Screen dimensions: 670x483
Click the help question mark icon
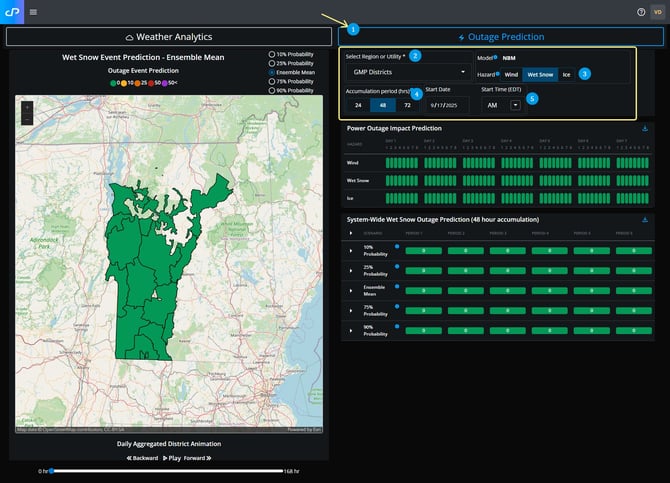[x=641, y=12]
